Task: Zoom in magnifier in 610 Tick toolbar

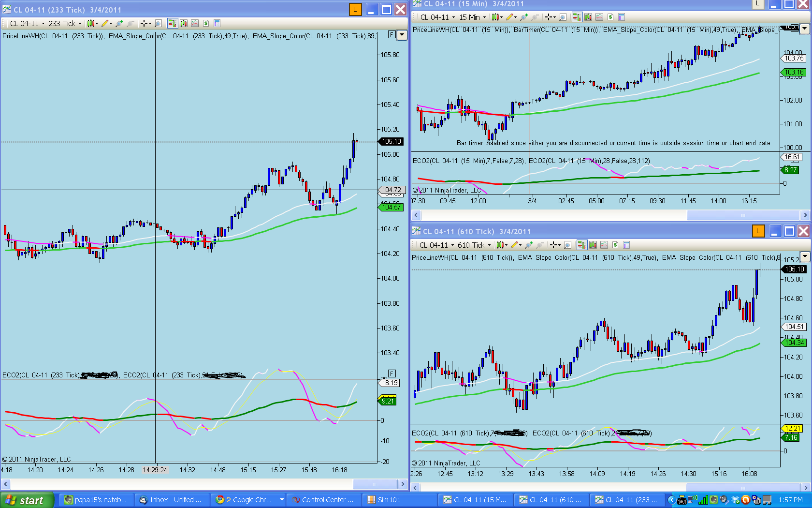Action: (528, 245)
